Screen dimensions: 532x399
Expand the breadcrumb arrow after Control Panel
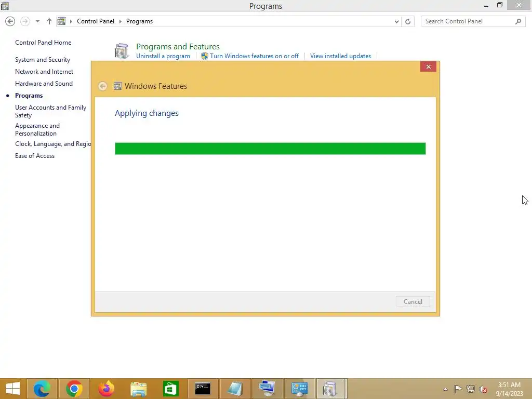coord(120,21)
